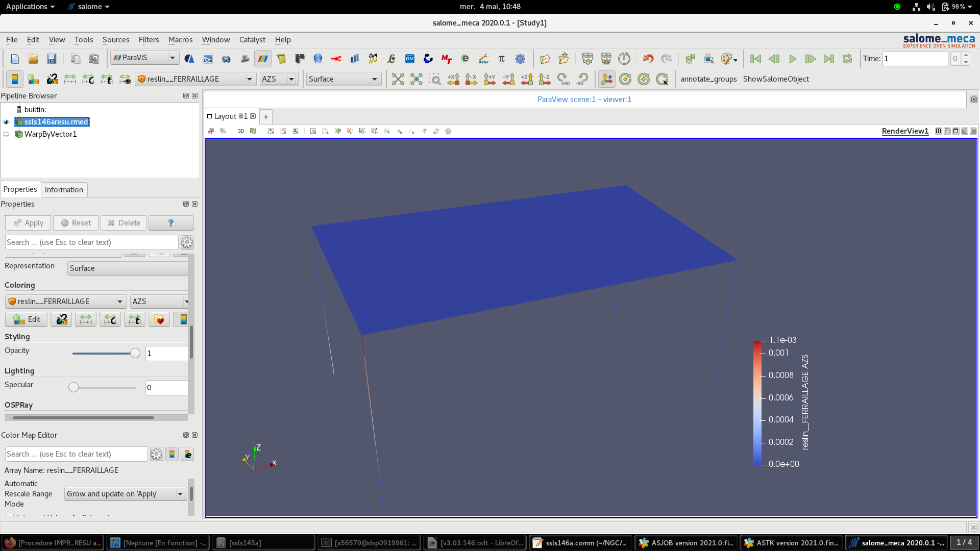Click the Zoom to box icon
Image resolution: width=980 pixels, height=551 pixels.
(434, 79)
